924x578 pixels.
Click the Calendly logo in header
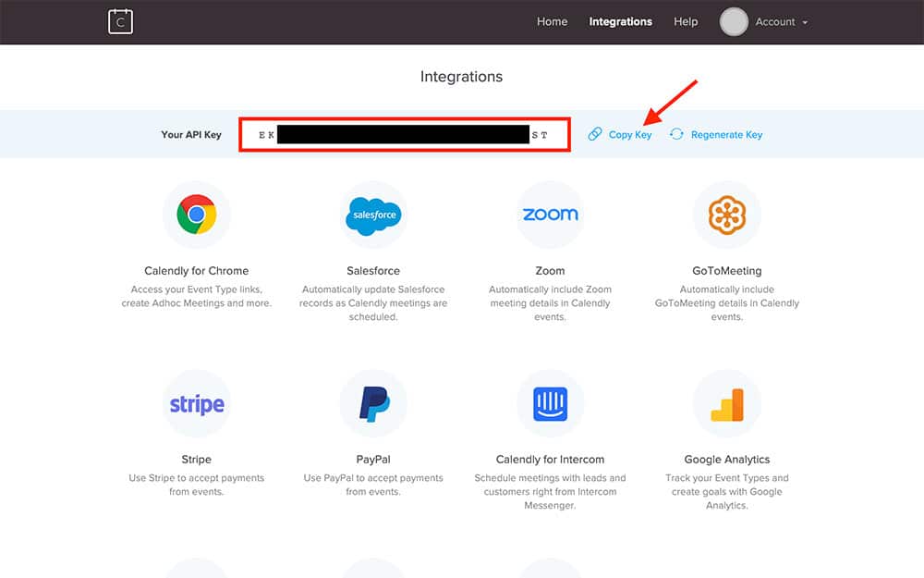[120, 21]
